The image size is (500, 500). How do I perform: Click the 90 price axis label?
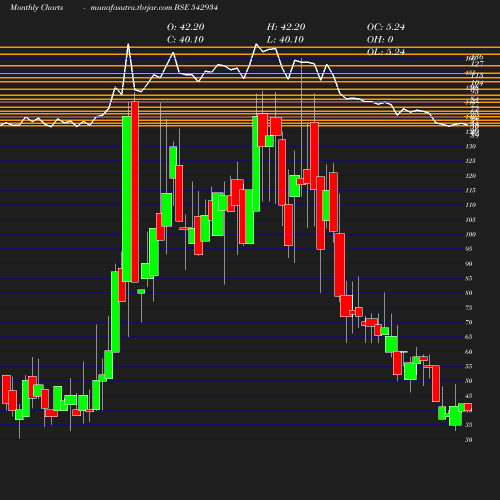tap(469, 264)
